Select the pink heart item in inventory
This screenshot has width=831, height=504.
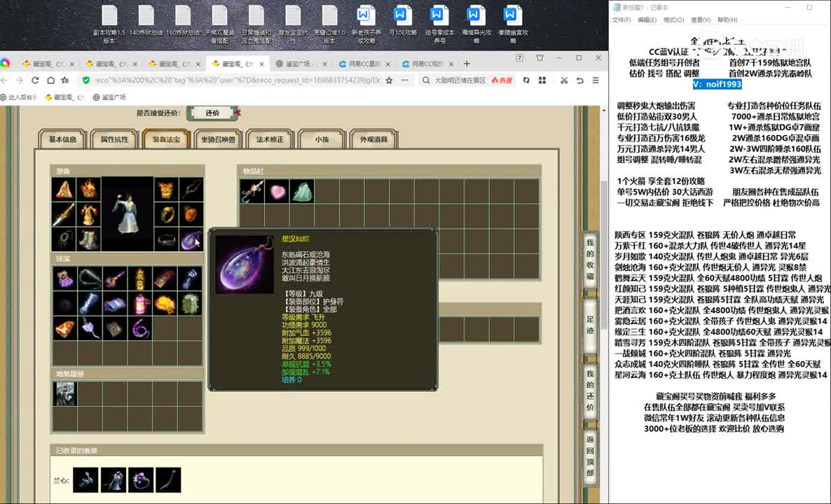[277, 192]
